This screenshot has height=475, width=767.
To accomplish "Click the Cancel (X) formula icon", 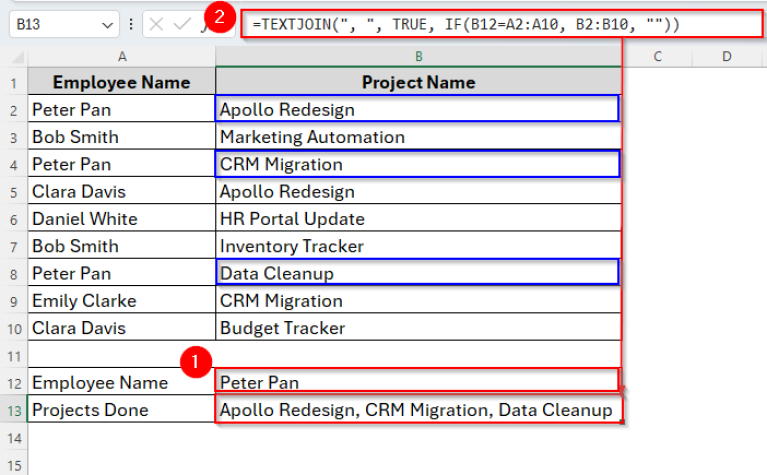I will [x=158, y=24].
